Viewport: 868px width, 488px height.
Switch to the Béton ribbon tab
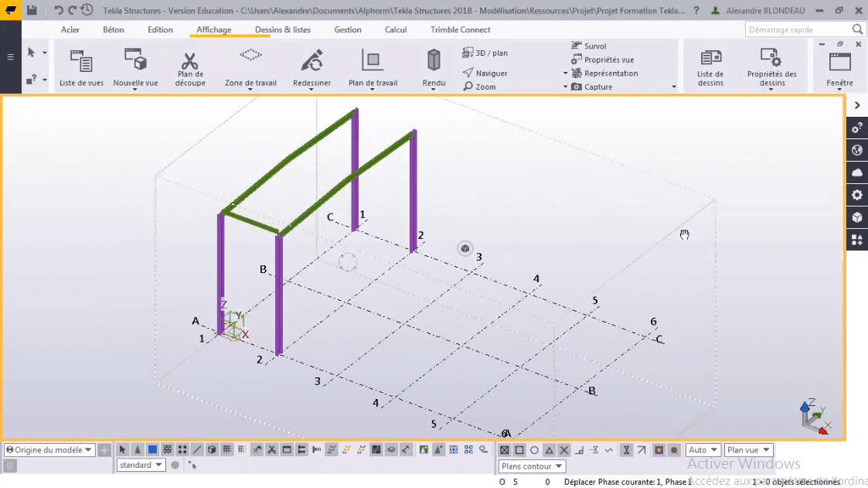(x=114, y=29)
